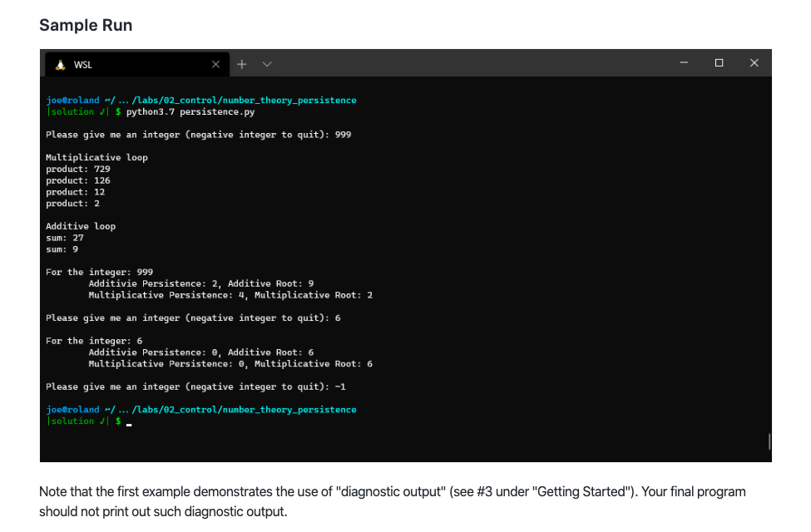Expand the terminal profile selector arrow
Image resolution: width=811 pixels, height=532 pixels.
point(265,63)
